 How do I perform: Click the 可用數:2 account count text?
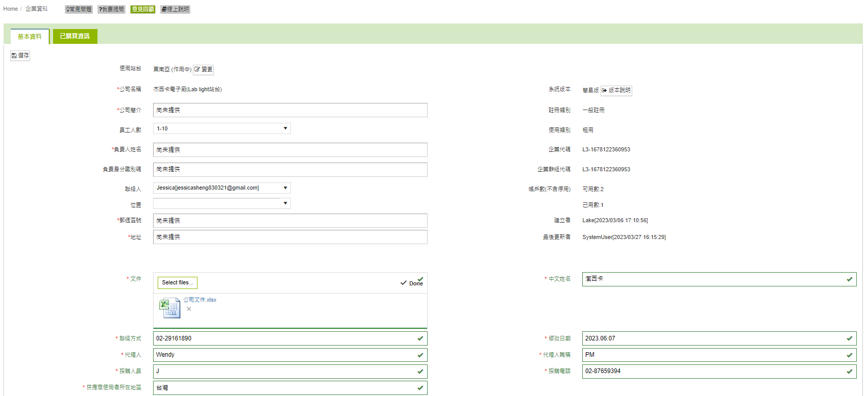coord(593,189)
